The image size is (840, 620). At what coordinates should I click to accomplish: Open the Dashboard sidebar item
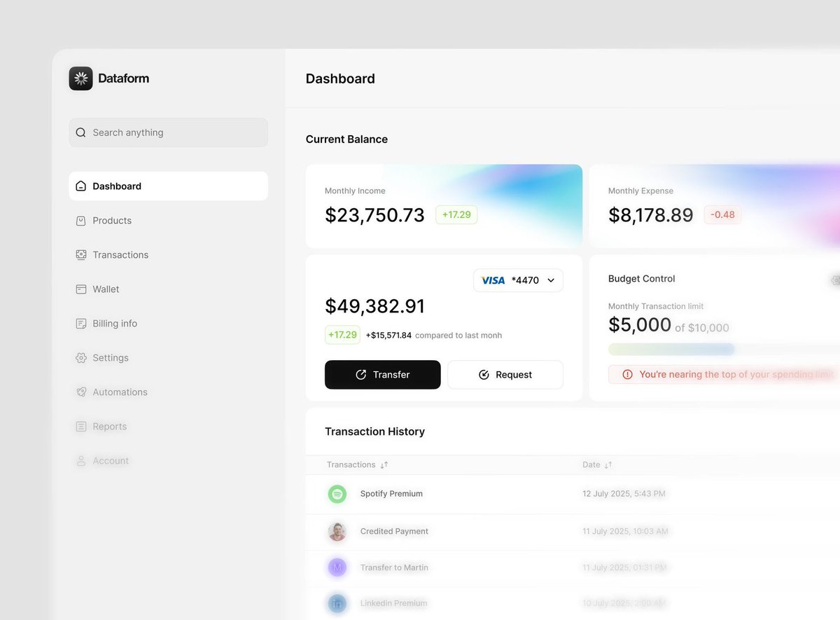168,186
